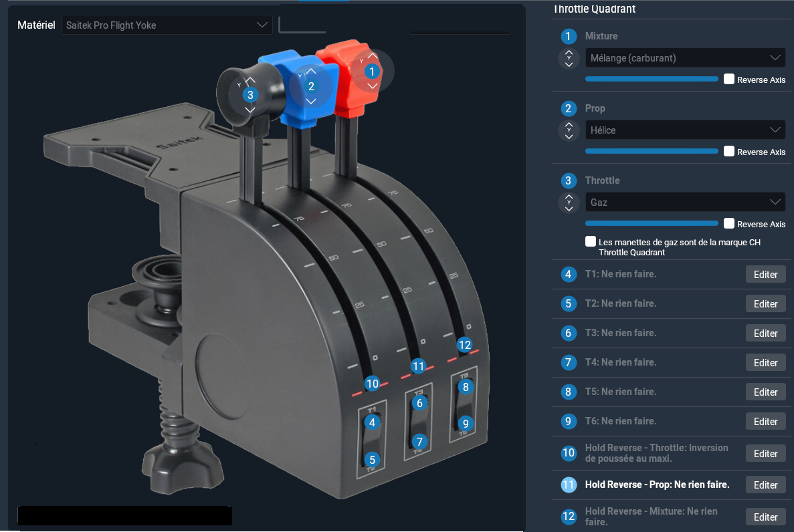Image resolution: width=794 pixels, height=532 pixels.
Task: Click the 'T4: Ne rien faire.' row text
Action: [621, 362]
